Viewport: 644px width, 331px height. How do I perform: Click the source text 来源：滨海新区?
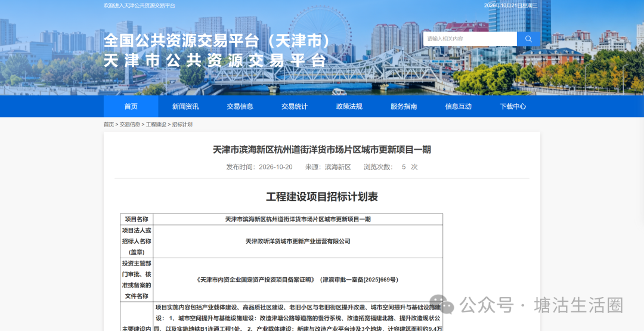tap(328, 167)
